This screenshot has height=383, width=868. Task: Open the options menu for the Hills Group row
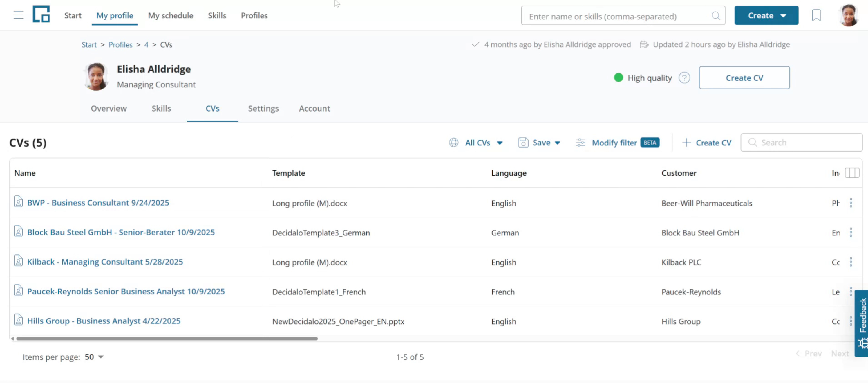point(851,321)
